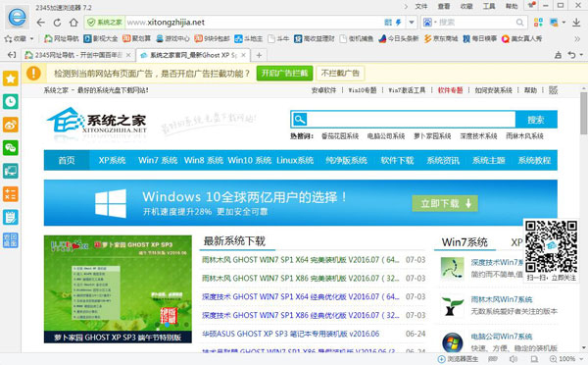Open the 工具 menu
The width and height of the screenshot is (588, 365).
click(489, 6)
